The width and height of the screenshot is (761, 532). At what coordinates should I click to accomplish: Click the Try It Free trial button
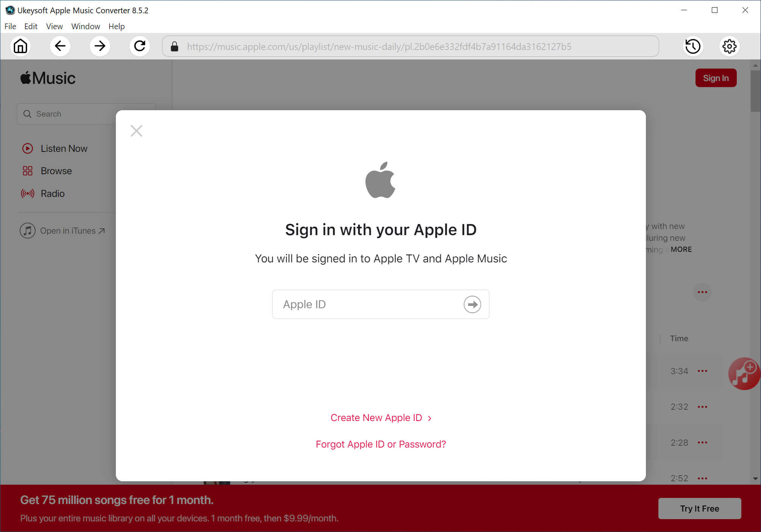click(x=700, y=508)
